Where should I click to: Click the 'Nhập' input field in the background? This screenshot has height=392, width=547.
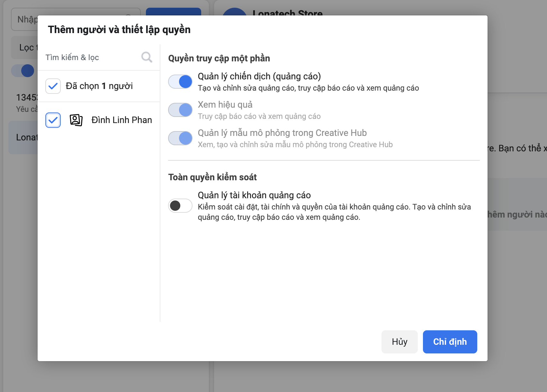[24, 19]
